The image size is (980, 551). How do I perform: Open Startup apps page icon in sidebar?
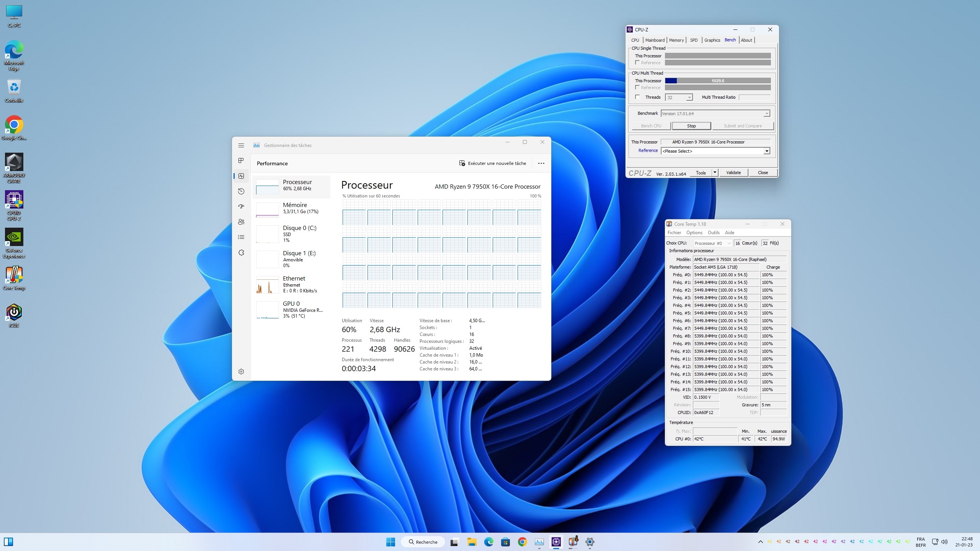pos(241,207)
